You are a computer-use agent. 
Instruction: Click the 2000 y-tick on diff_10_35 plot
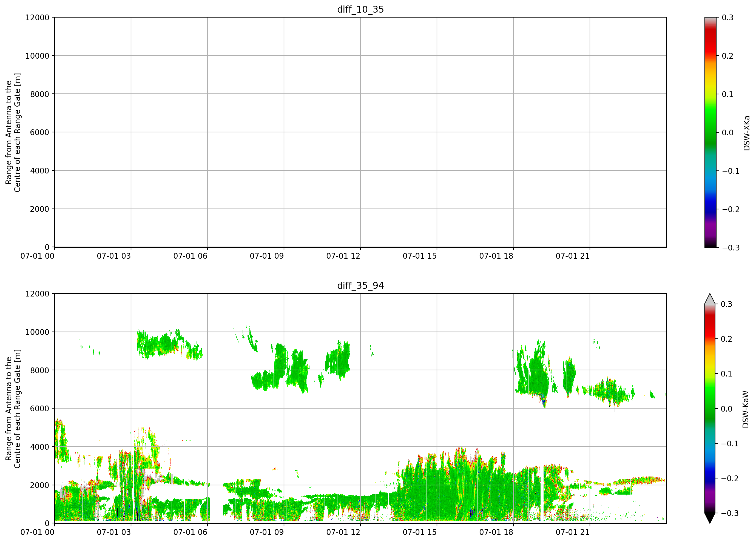pos(40,209)
